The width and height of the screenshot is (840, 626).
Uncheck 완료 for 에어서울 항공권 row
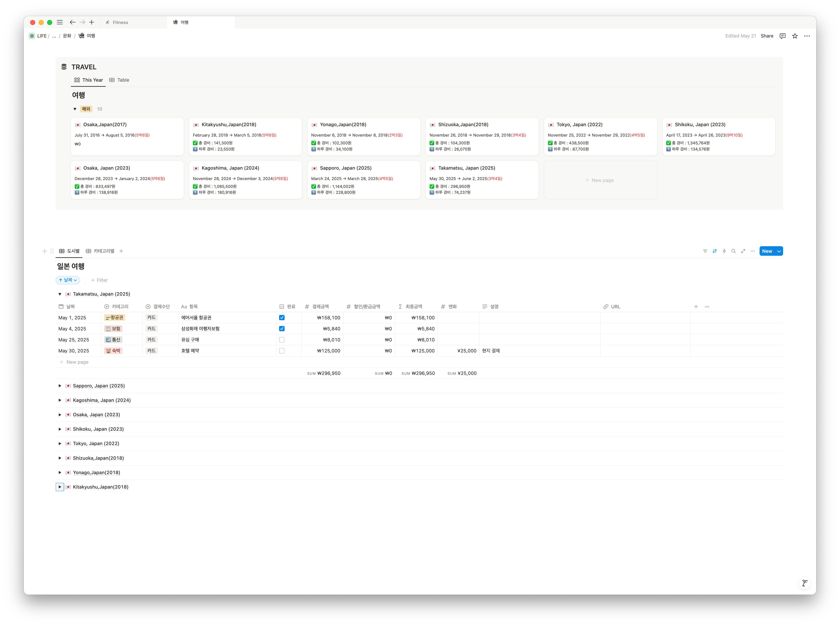click(282, 317)
